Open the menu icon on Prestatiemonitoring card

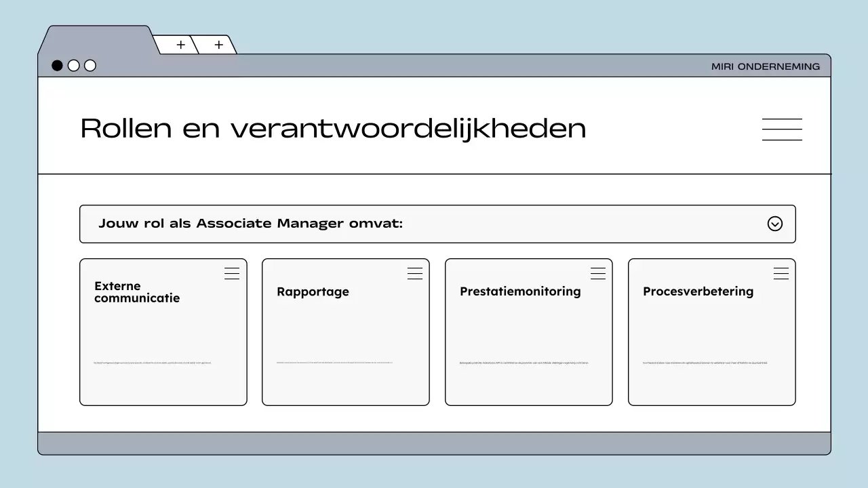(598, 273)
